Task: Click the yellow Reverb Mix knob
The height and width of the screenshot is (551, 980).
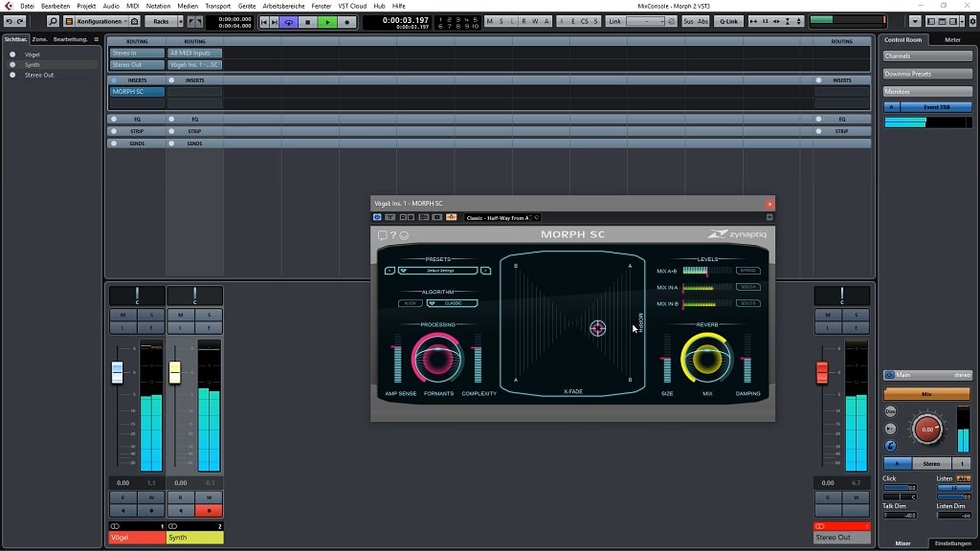Action: tap(707, 359)
